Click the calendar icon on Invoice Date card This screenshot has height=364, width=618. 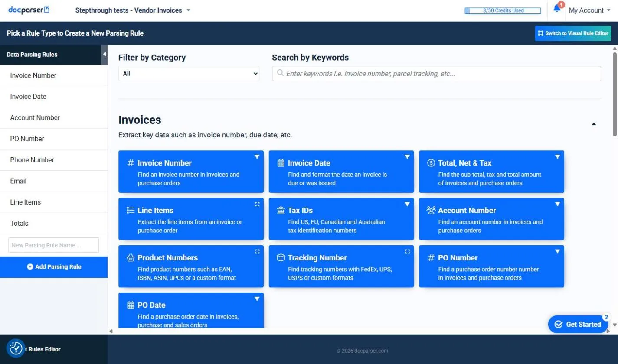pos(281,163)
